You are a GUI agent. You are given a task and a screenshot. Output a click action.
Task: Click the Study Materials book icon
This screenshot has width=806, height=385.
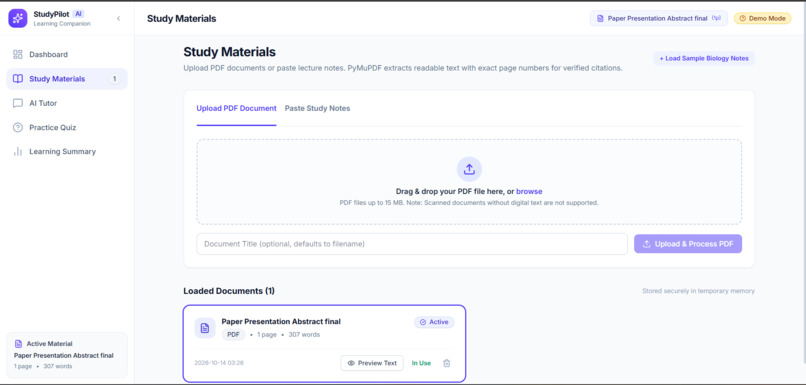click(18, 79)
